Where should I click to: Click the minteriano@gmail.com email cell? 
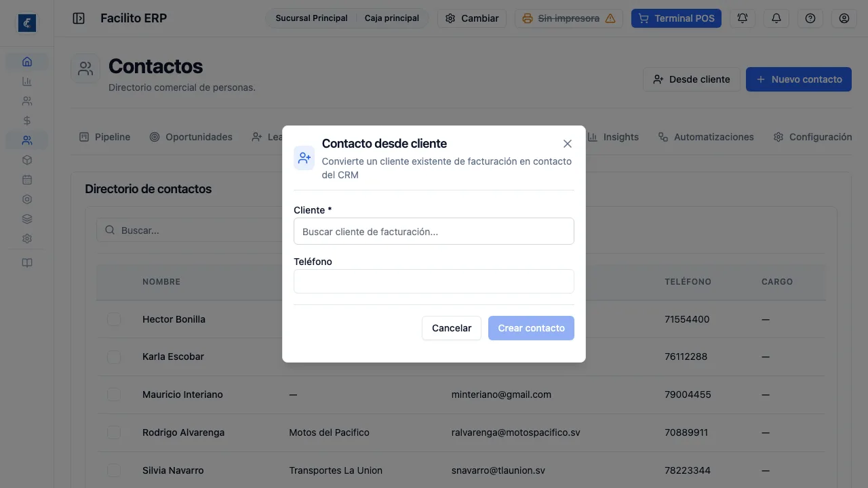point(501,394)
